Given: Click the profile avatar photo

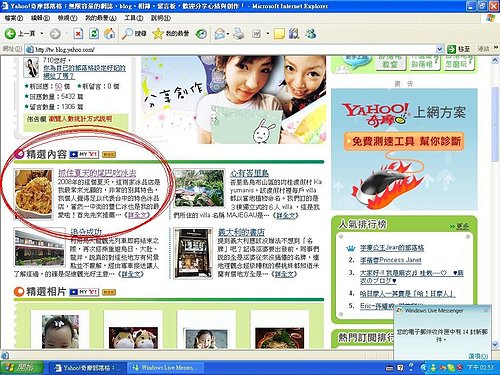Looking at the screenshot, I should click(x=31, y=68).
